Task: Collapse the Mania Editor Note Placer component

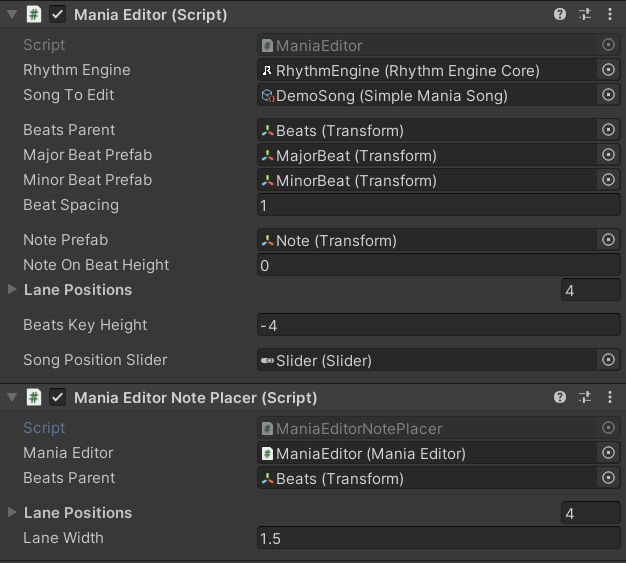Action: (x=12, y=398)
